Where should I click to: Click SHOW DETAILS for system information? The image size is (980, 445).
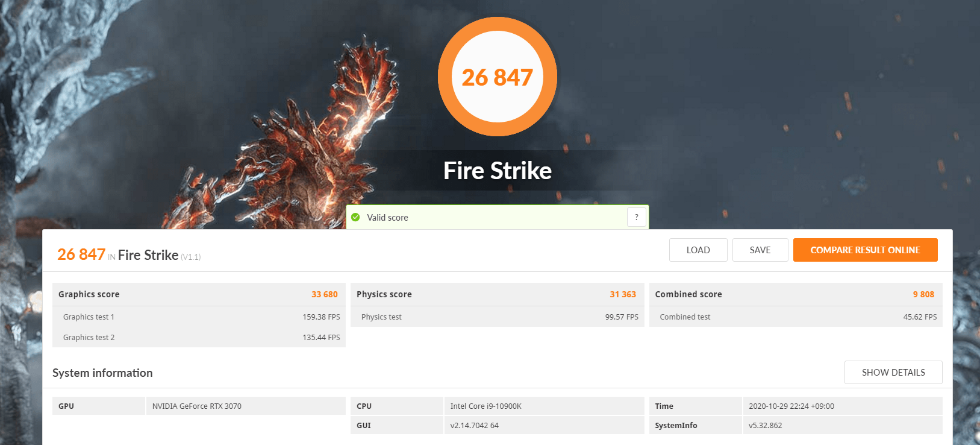(x=893, y=372)
